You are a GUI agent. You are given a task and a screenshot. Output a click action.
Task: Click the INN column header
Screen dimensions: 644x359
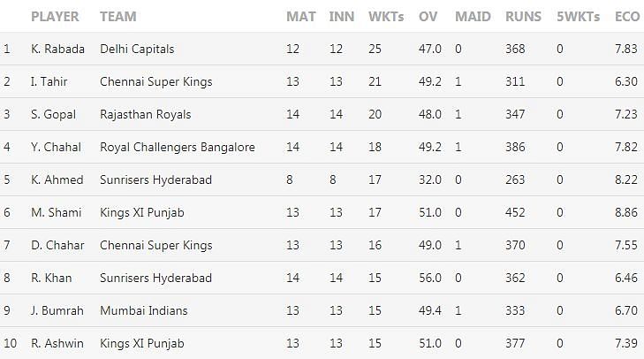[x=341, y=17]
